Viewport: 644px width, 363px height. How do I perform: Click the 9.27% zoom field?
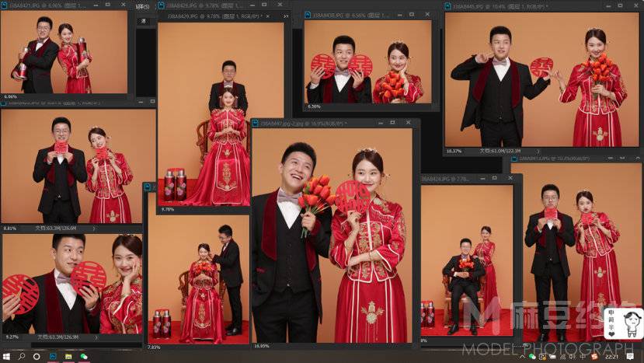coord(11,337)
